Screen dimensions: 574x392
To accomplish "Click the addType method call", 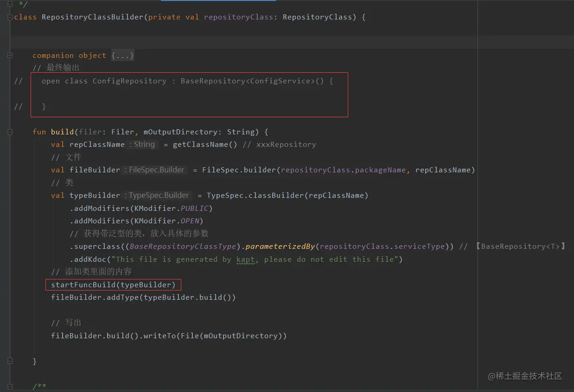I will (x=122, y=297).
